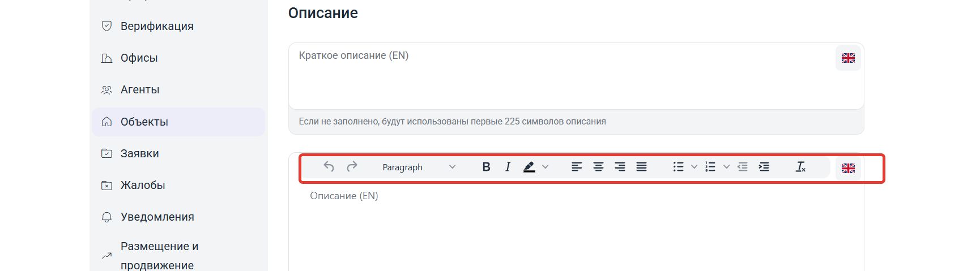
Task: Align text to the right
Action: point(620,167)
